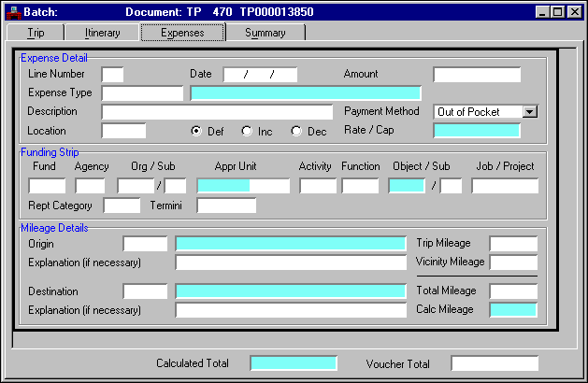This screenshot has width=588, height=383.
Task: Click the Origin code input field
Action: click(145, 244)
